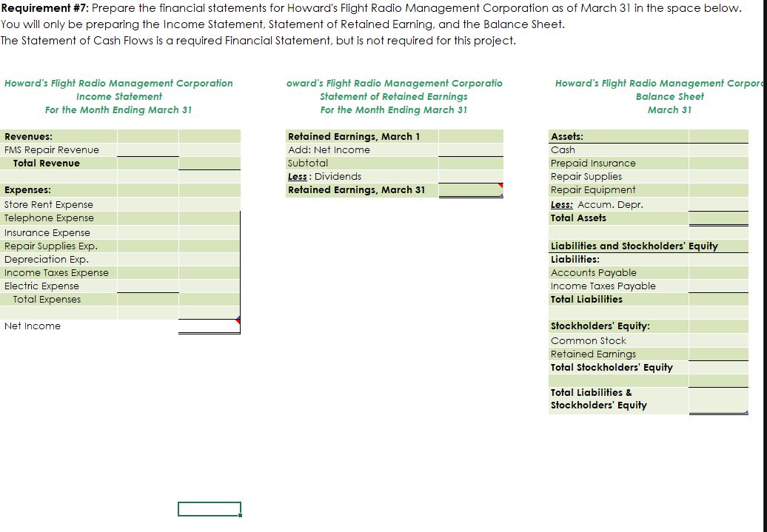This screenshot has width=767, height=532.
Task: Select the Cash amount cell under Assets
Action: point(717,149)
